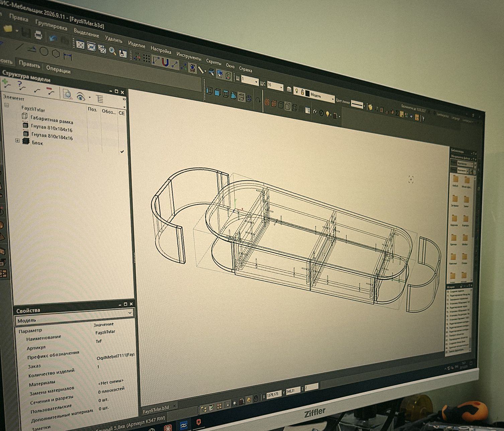
Task: Toggle the layer lightbulb visibility icon
Action: (x=296, y=91)
